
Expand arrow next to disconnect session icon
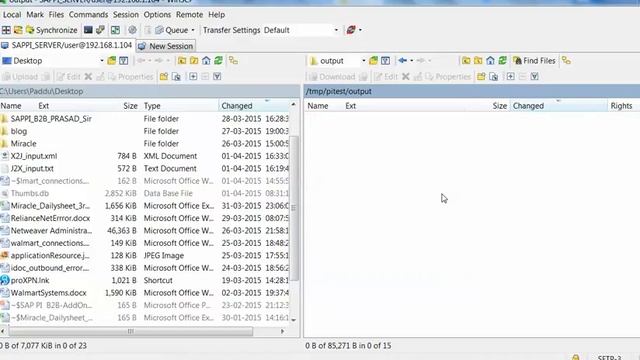click(360, 30)
